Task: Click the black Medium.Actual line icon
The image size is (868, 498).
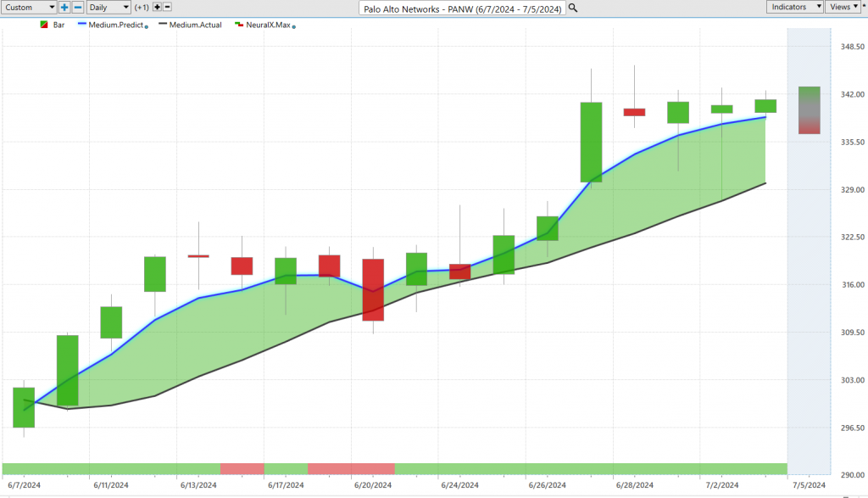Action: pos(163,25)
